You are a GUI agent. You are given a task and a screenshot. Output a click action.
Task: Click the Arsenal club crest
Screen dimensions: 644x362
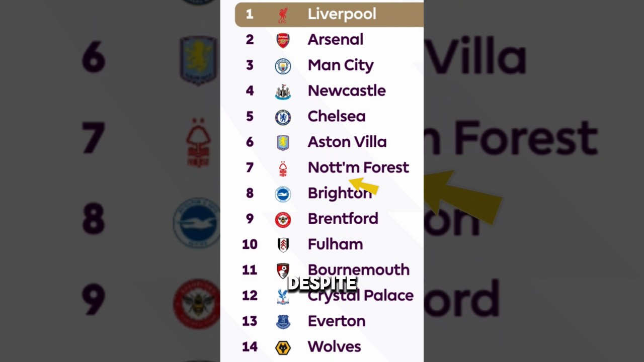(283, 40)
